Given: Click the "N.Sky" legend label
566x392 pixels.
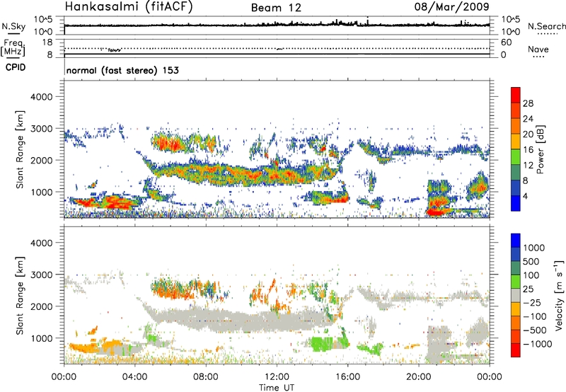Looking at the screenshot, I should pyautogui.click(x=13, y=26).
